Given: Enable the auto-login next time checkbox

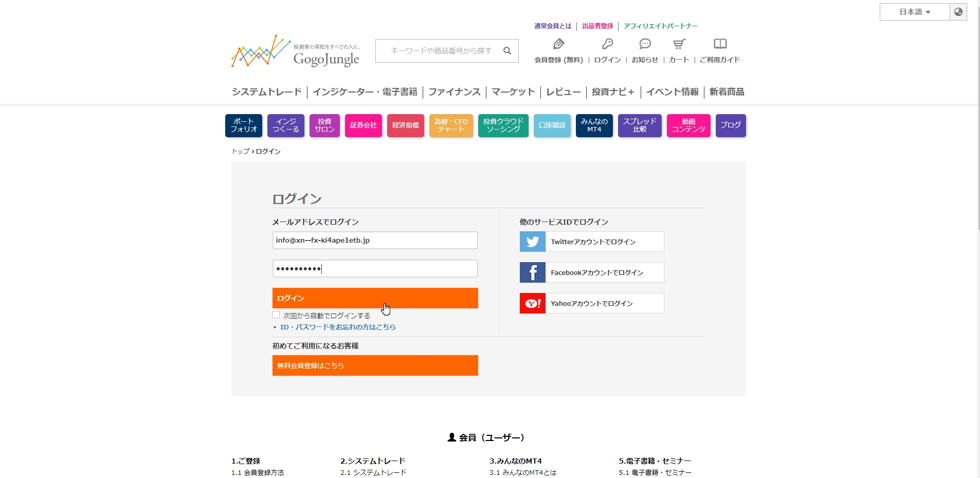Looking at the screenshot, I should tap(276, 315).
